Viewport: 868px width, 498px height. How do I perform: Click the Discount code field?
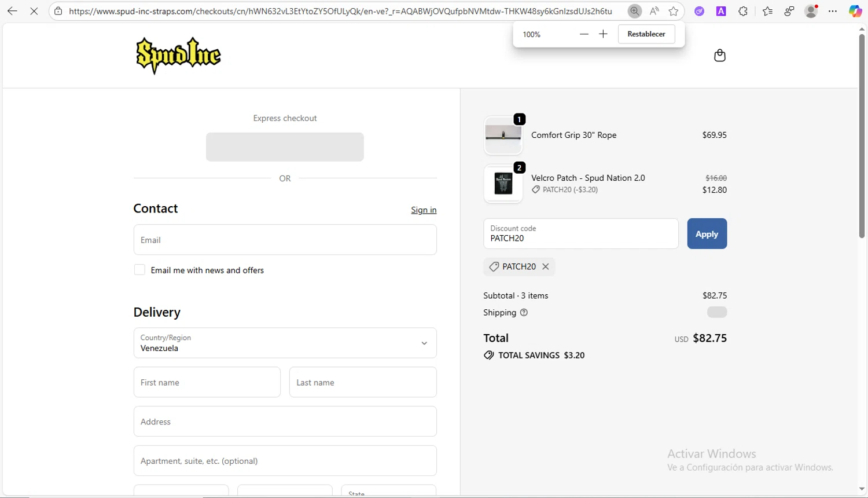[x=581, y=234]
